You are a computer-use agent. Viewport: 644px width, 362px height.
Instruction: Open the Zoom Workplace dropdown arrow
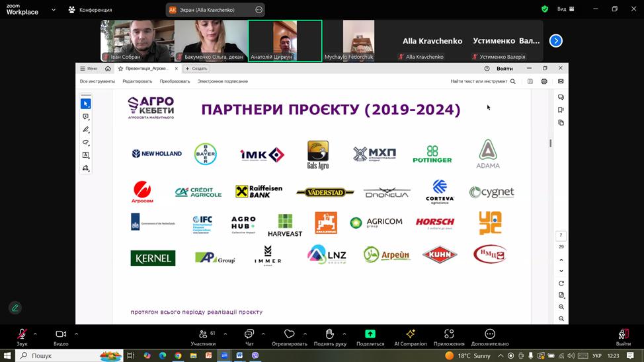54,10
